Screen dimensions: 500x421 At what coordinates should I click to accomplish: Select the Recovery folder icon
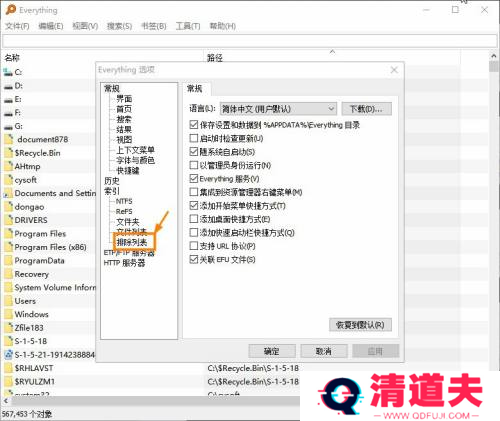click(x=9, y=274)
